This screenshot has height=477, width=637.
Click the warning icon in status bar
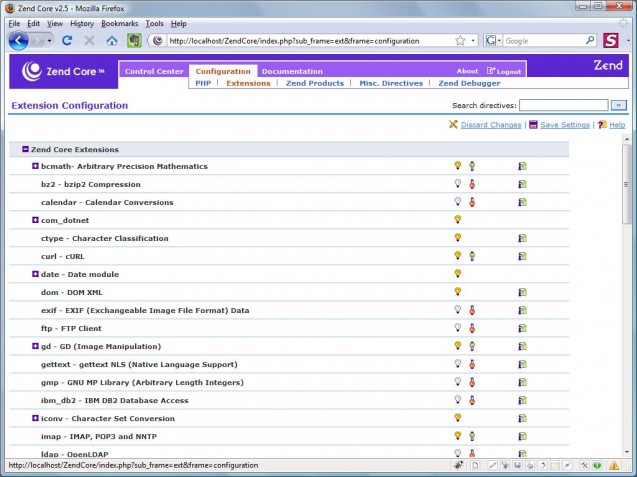614,465
